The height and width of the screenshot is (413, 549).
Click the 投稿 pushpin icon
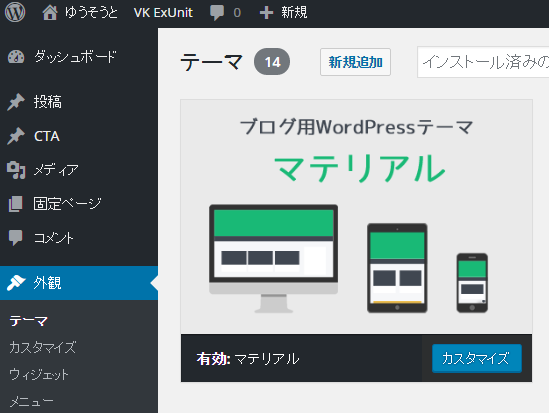16,102
